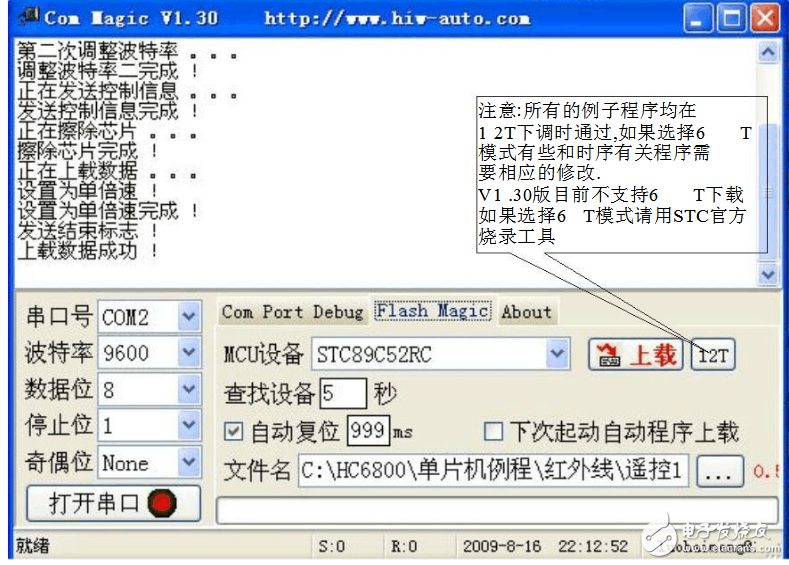789x565 pixels.
Task: Open the serial port (打开串口) button
Action: click(112, 503)
